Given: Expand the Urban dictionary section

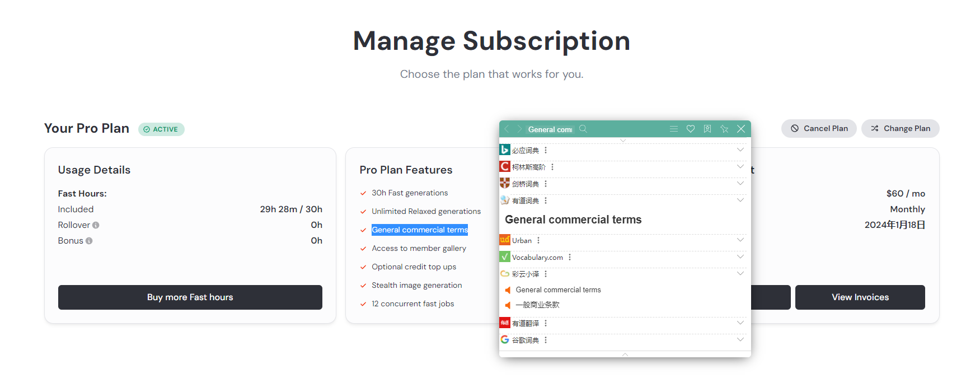Looking at the screenshot, I should pos(740,240).
